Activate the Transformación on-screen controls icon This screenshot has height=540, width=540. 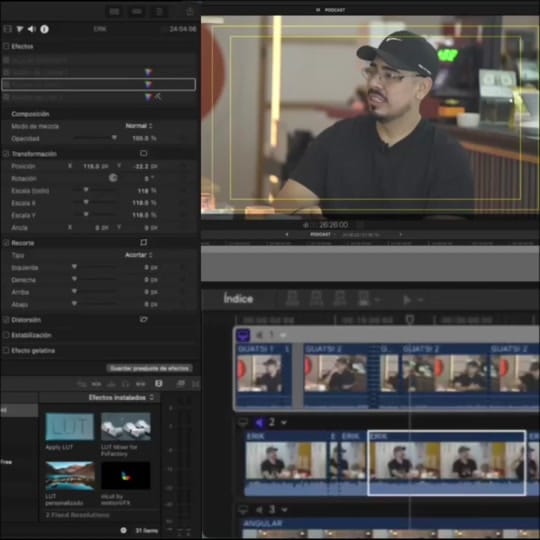pos(144,153)
